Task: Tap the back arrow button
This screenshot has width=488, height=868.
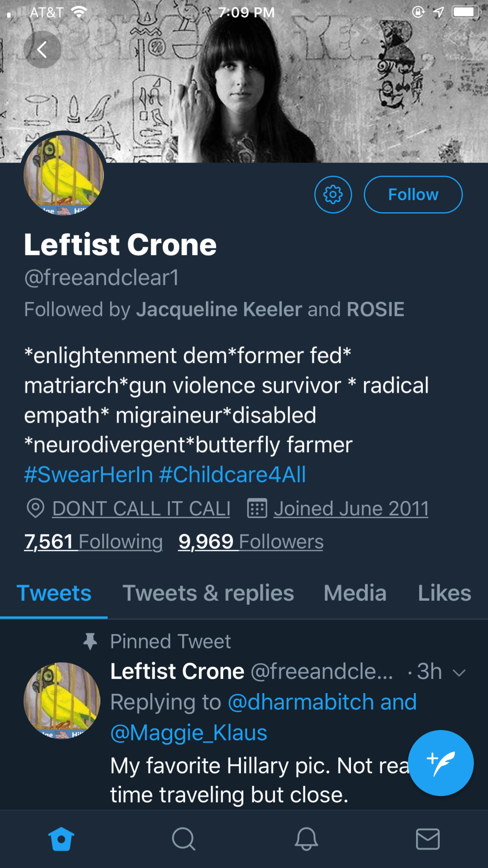Action: 42,49
